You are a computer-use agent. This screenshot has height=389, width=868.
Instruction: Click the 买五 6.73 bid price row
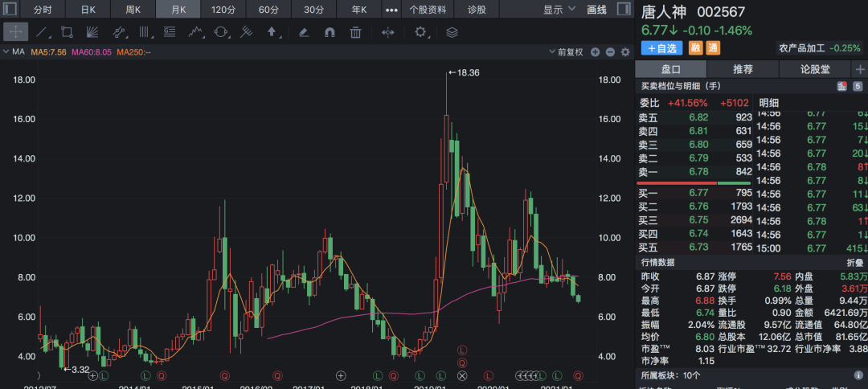(695, 247)
